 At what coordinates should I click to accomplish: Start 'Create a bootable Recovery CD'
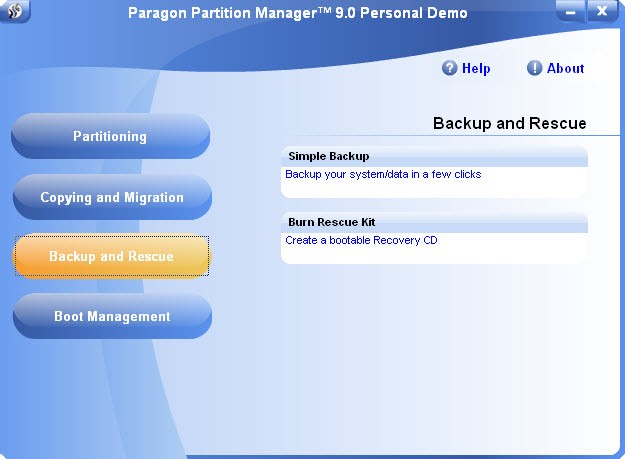point(361,240)
